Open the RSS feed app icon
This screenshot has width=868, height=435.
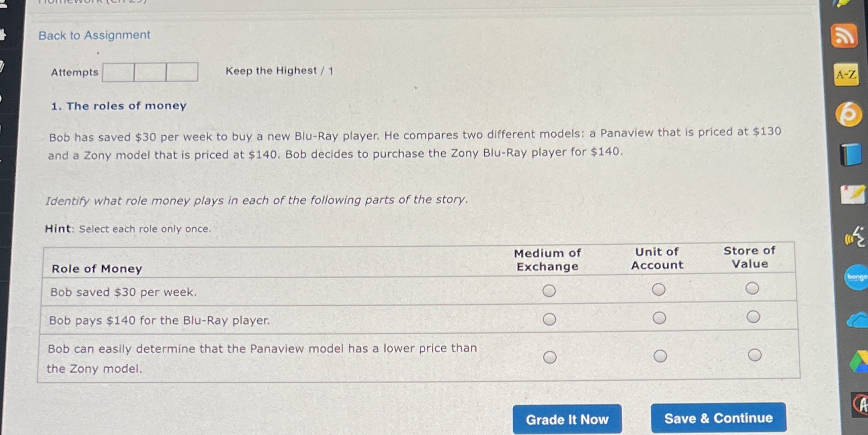click(x=845, y=36)
